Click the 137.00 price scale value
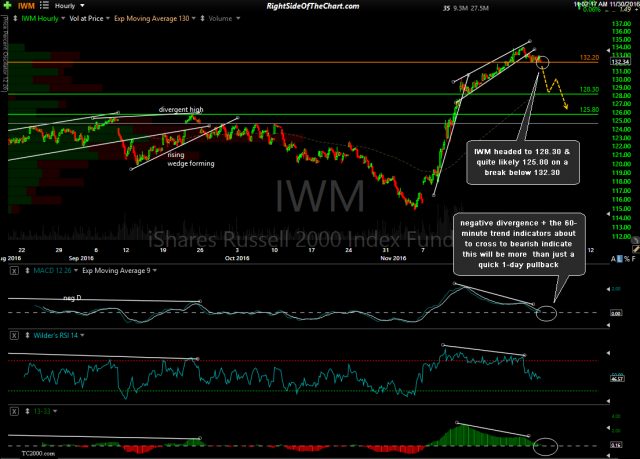Image resolution: width=640 pixels, height=459 pixels. click(621, 24)
